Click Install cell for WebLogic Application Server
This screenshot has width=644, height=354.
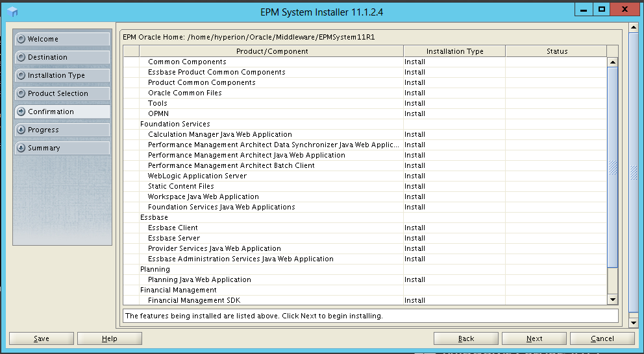point(454,176)
